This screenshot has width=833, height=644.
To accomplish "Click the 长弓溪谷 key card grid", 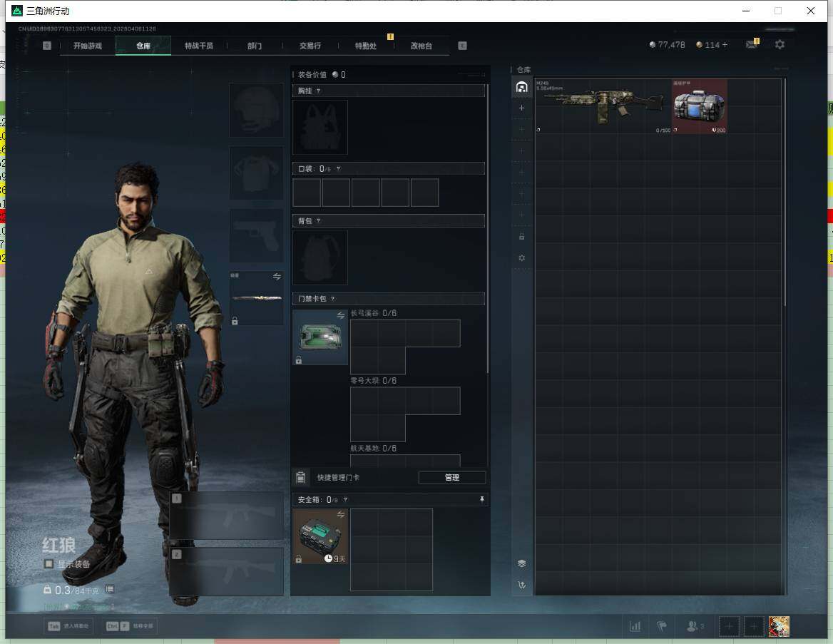I will (x=405, y=347).
